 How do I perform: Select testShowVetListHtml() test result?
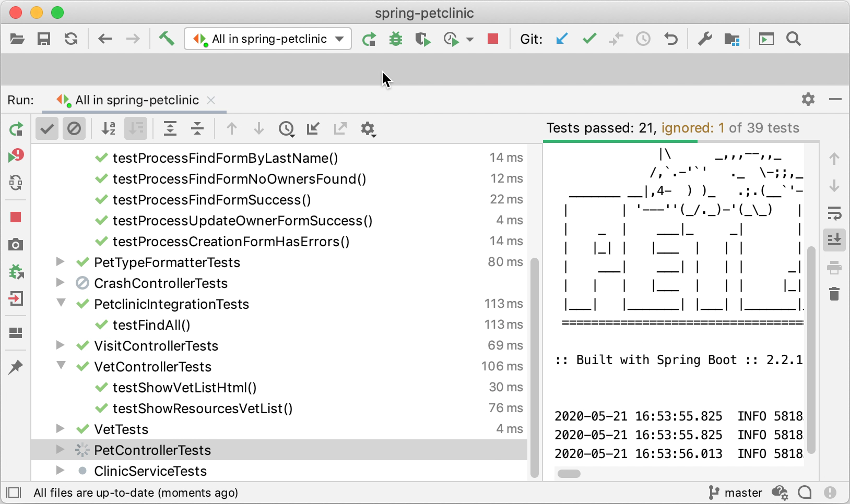(184, 388)
